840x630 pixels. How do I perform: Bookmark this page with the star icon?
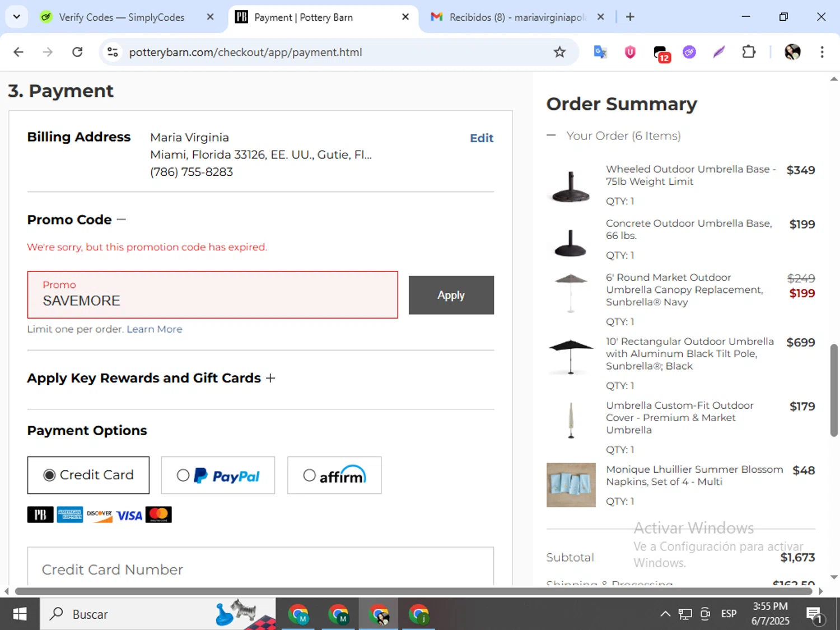[559, 52]
